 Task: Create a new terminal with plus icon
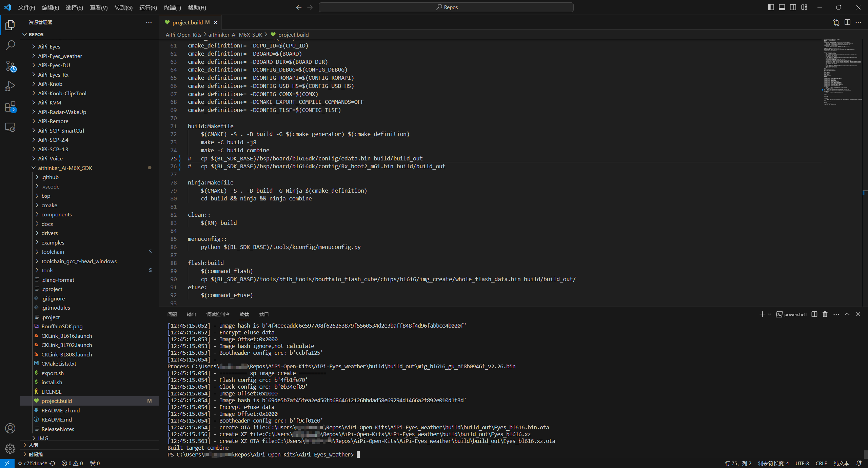[762, 314]
